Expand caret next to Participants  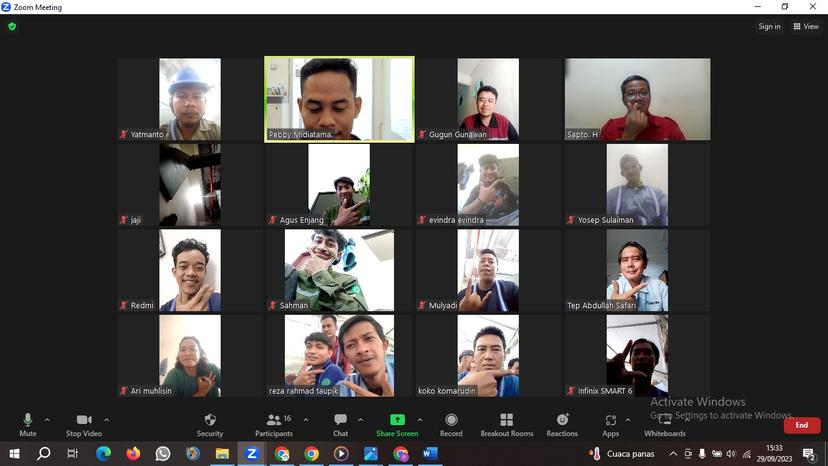pyautogui.click(x=306, y=420)
